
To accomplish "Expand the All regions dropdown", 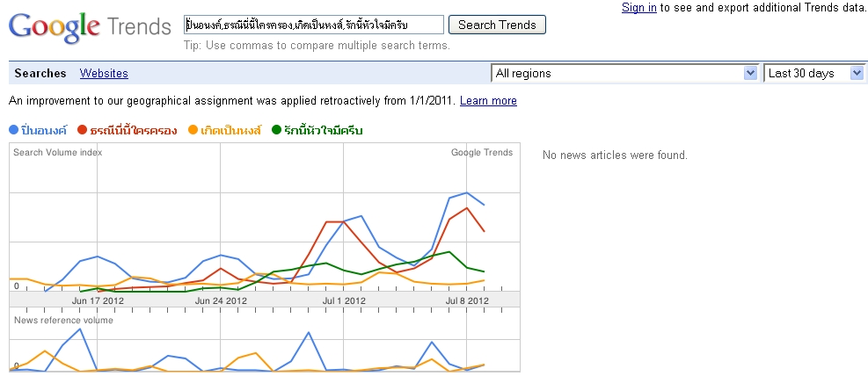I will pyautogui.click(x=624, y=73).
